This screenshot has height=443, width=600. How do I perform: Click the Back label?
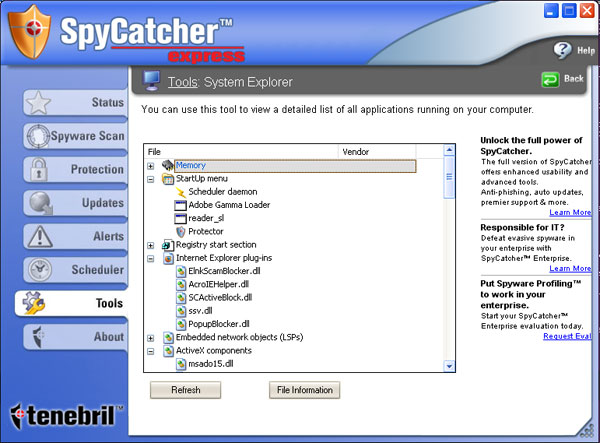point(574,78)
